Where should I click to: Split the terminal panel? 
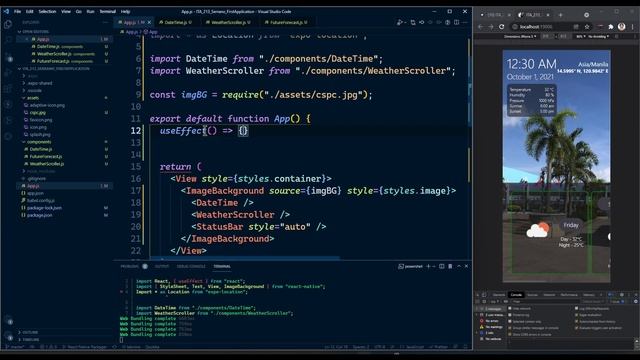click(442, 266)
